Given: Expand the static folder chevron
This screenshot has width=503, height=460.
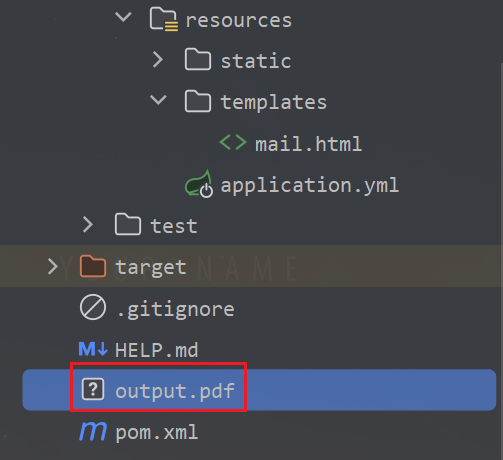Looking at the screenshot, I should pyautogui.click(x=158, y=60).
